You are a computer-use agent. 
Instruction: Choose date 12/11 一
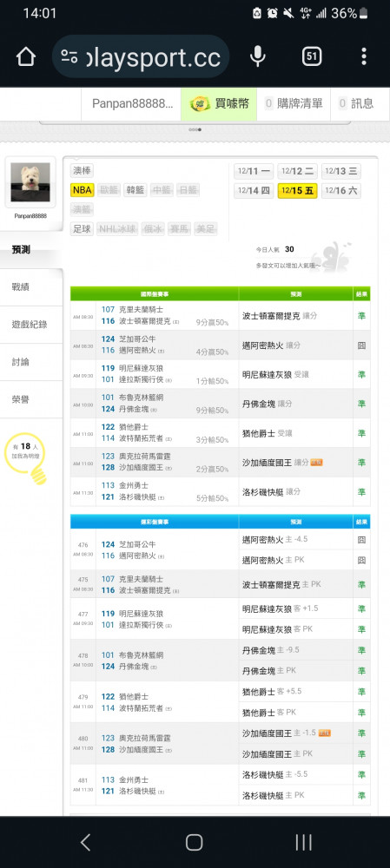point(254,171)
